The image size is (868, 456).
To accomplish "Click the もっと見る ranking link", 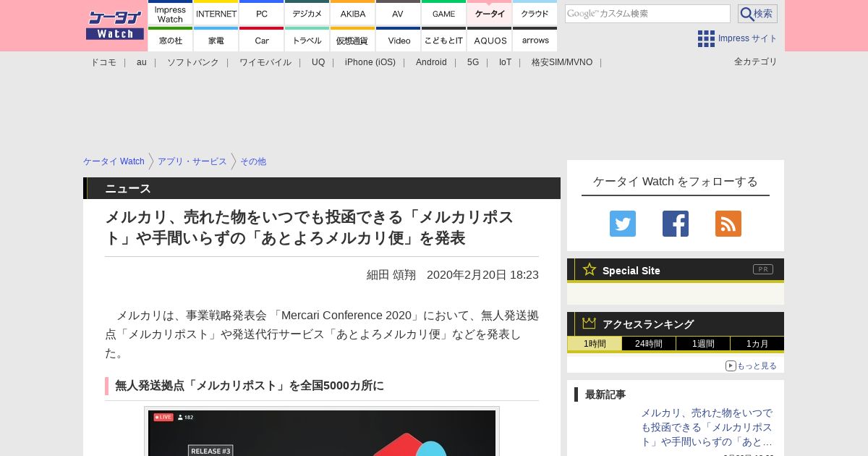I will click(x=752, y=366).
